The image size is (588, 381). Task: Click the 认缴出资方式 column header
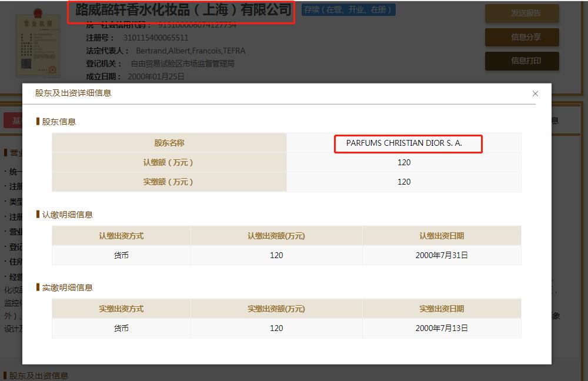(x=121, y=236)
